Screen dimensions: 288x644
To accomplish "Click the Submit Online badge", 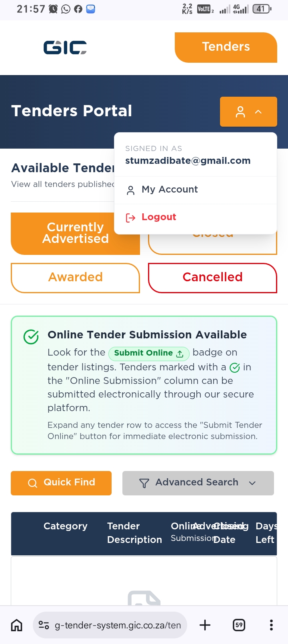I will (x=149, y=353).
